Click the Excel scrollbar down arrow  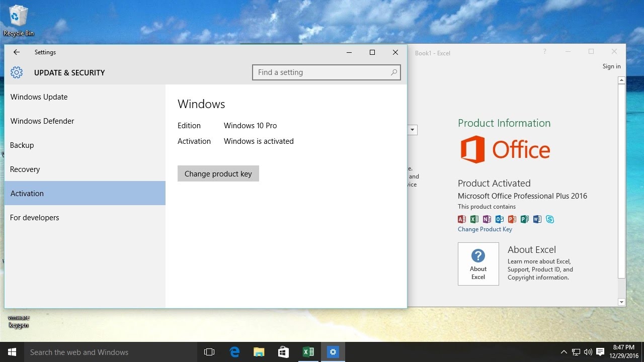(622, 302)
